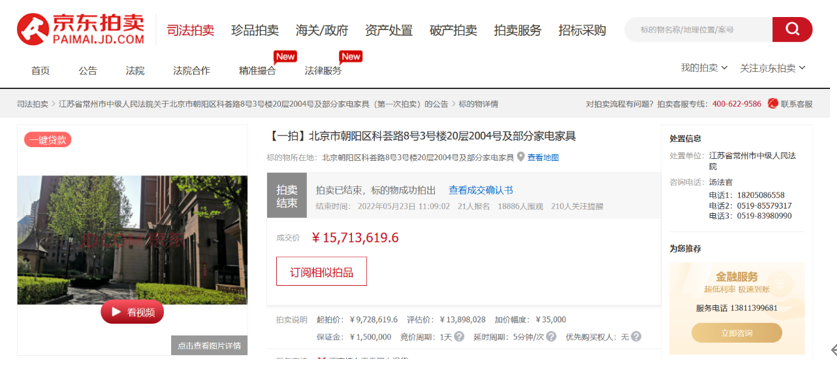The width and height of the screenshot is (837, 366).
Task: Open the 关注京东拍卖 dropdown
Action: [x=772, y=68]
